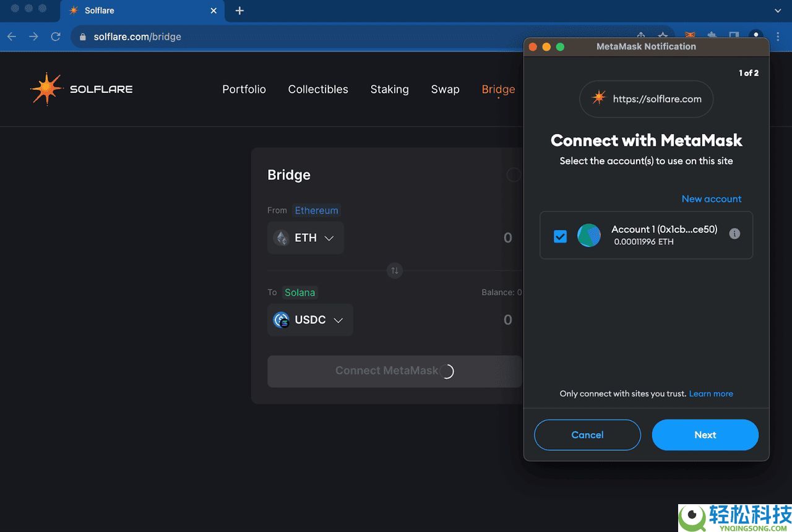Click the Connect with MetaMask heading
Viewport: 792px width, 532px height.
click(647, 140)
